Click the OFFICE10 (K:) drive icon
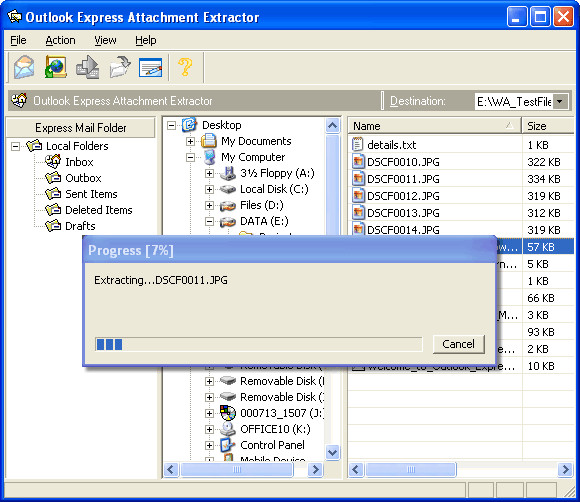Image resolution: width=580 pixels, height=502 pixels. pyautogui.click(x=228, y=429)
